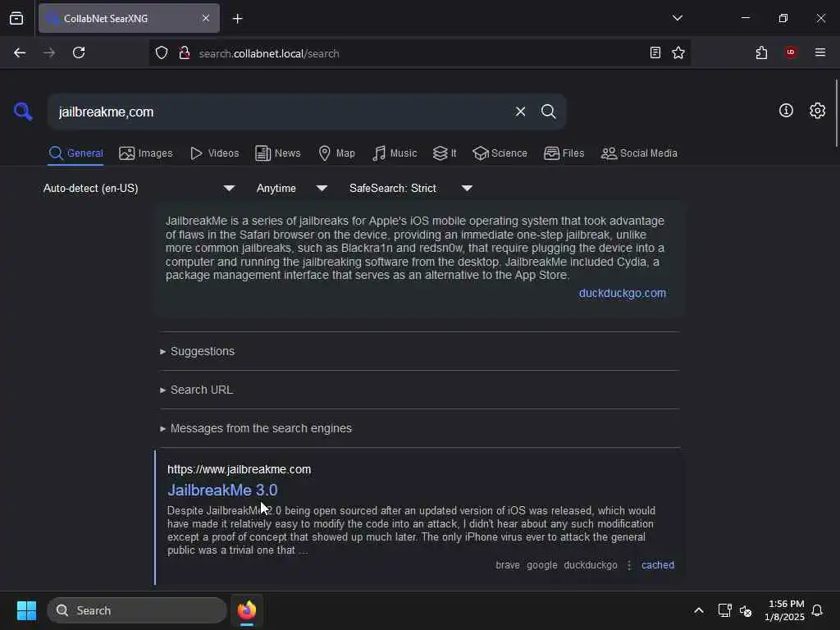Open SafeSearch: Strict dropdown
This screenshot has width=840, height=630.
(411, 188)
